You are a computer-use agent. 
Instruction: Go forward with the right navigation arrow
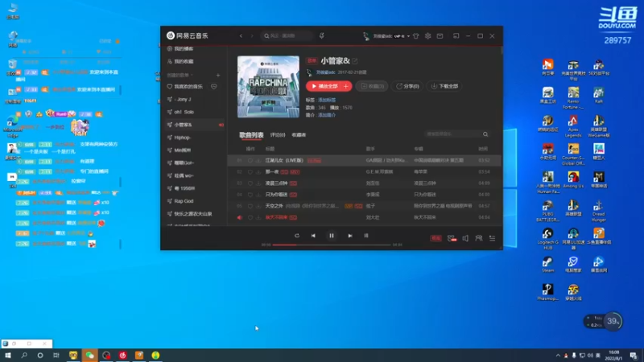coord(252,36)
